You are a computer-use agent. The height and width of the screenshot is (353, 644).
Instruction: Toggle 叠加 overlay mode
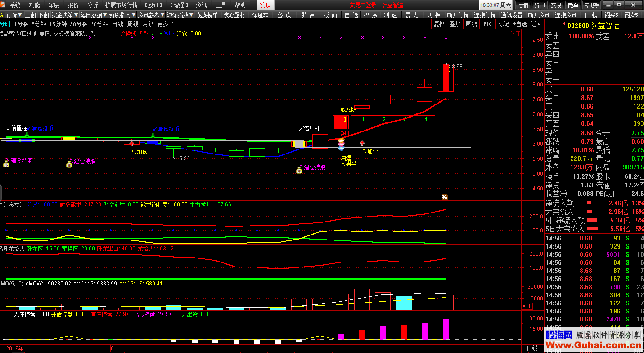[x=455, y=24]
